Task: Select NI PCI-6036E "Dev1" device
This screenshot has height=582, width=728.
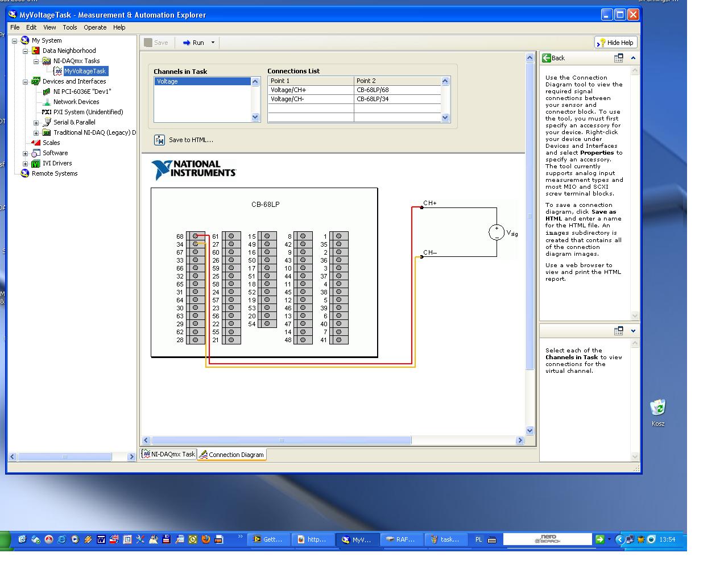Action: pyautogui.click(x=82, y=92)
